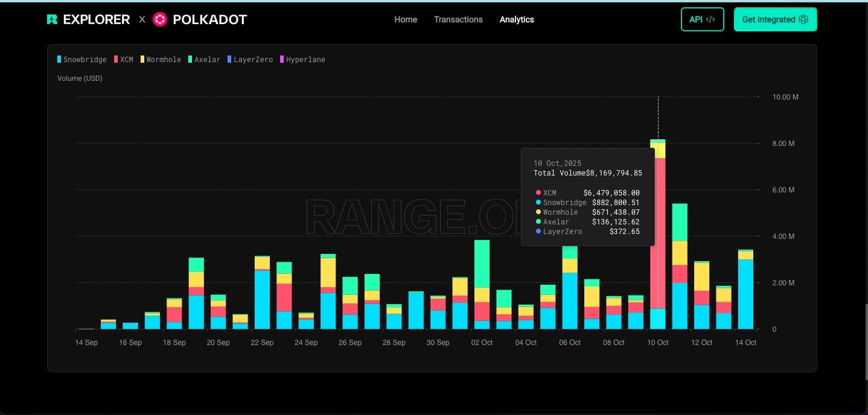This screenshot has height=415, width=868.
Task: Toggle LayerZero visibility in the legend
Action: [x=251, y=59]
